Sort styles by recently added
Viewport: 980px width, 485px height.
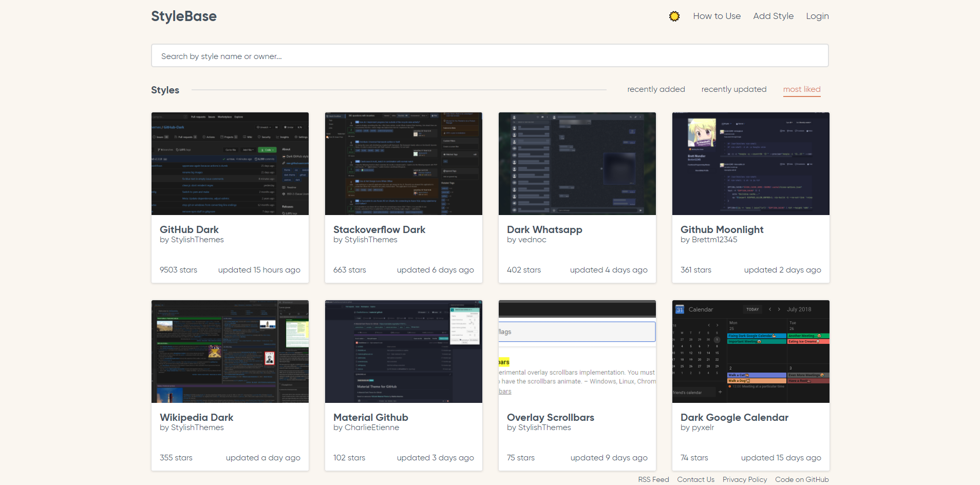pyautogui.click(x=656, y=89)
